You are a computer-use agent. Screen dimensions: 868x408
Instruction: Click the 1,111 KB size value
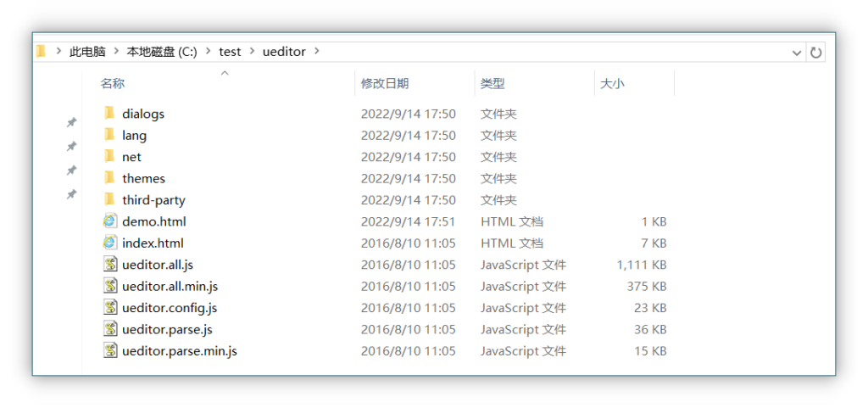(x=642, y=265)
